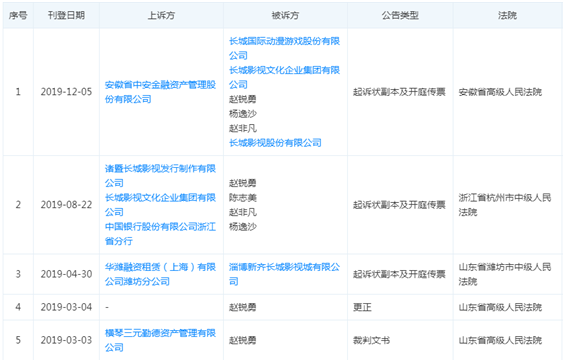The image size is (565, 362).
Task: Open 长城影视文化企业集团有限公司 link in 2019-12-05 row
Action: [284, 77]
